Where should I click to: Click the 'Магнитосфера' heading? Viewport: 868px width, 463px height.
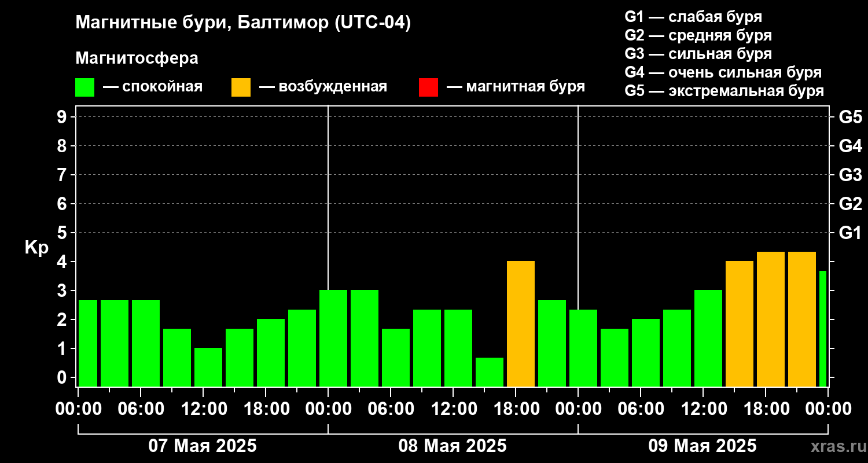click(x=137, y=58)
